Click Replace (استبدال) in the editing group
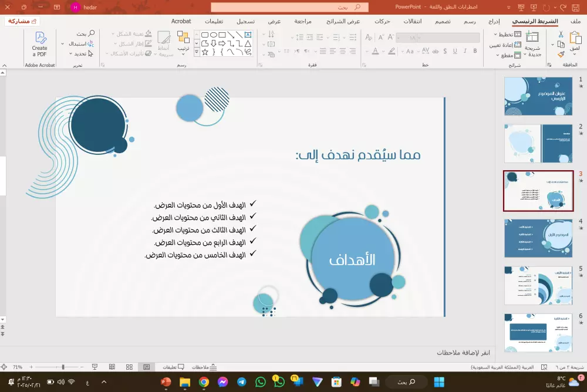Image resolution: width=587 pixels, height=392 pixels. coord(81,43)
